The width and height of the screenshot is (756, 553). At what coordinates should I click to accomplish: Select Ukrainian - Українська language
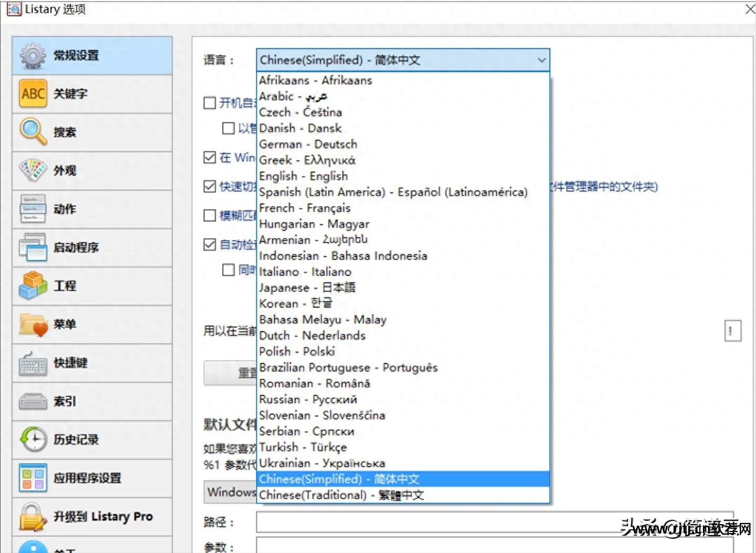403,463
